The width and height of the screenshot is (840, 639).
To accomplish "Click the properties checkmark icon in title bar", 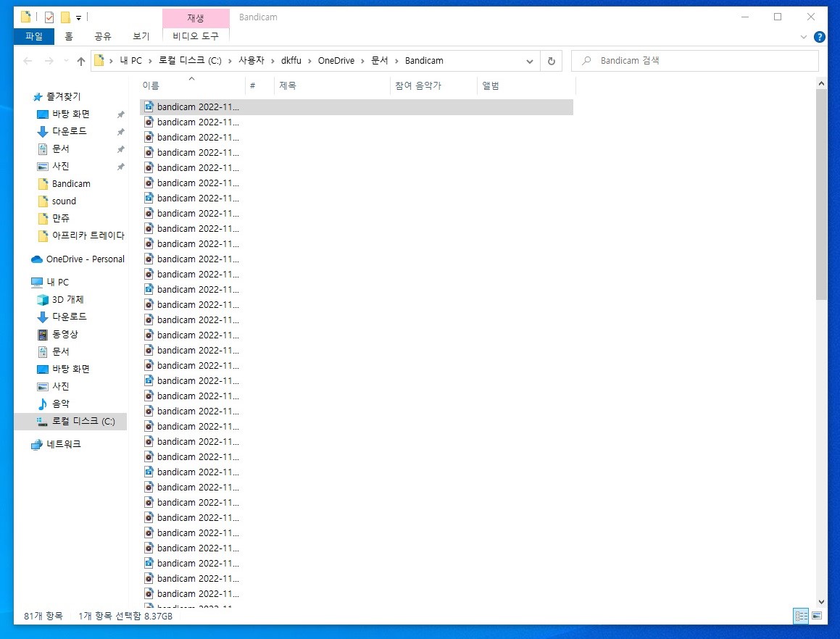I will point(49,17).
